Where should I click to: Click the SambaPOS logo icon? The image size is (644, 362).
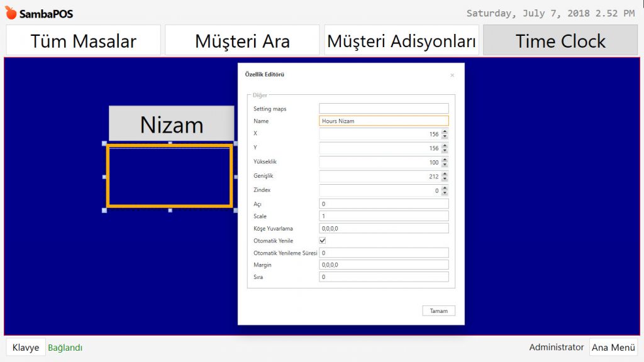pyautogui.click(x=11, y=13)
